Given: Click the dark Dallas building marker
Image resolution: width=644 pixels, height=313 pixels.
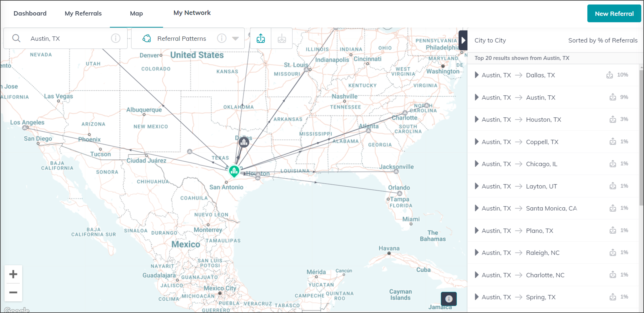Looking at the screenshot, I should 244,142.
